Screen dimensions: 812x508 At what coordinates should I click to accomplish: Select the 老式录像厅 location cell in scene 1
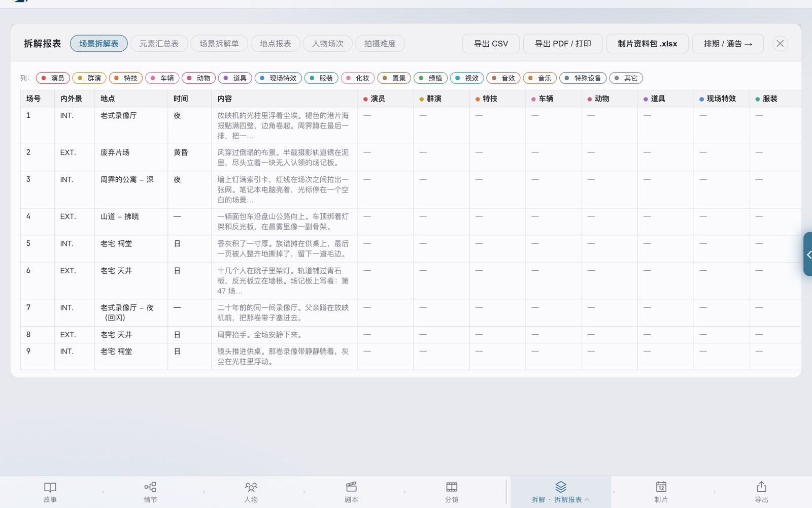(x=131, y=125)
